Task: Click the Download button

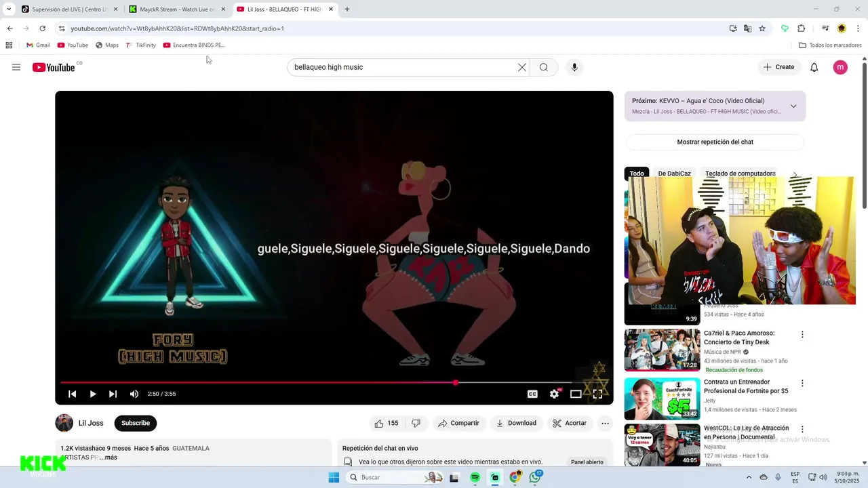Action: click(x=516, y=423)
